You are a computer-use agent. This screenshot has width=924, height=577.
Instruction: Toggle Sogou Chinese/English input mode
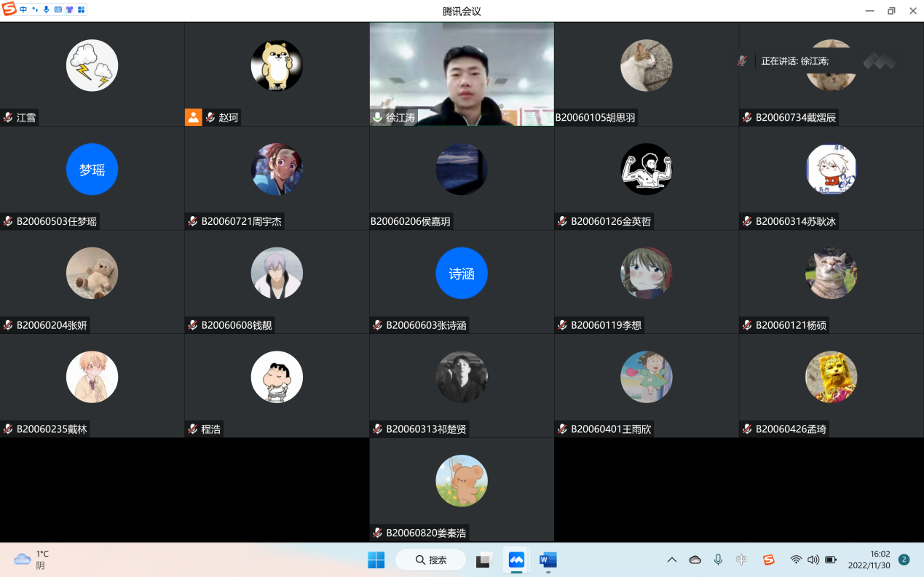pyautogui.click(x=23, y=9)
